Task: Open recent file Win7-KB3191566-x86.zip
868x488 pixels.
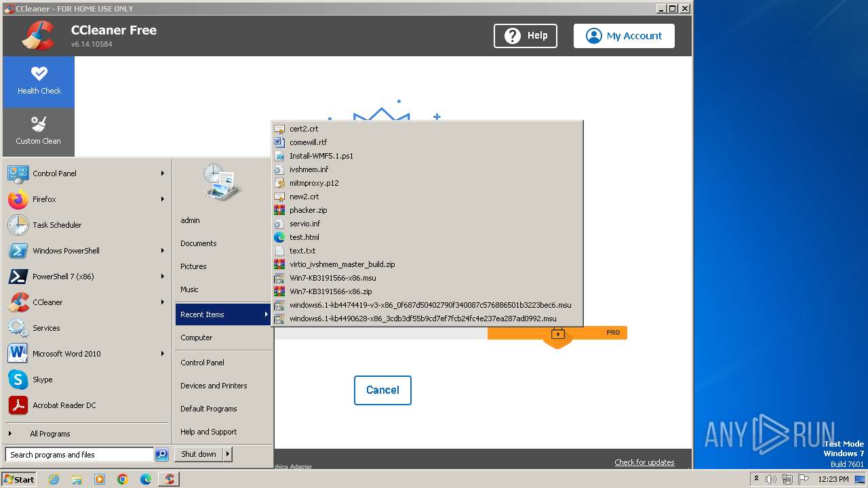Action: coord(427,291)
